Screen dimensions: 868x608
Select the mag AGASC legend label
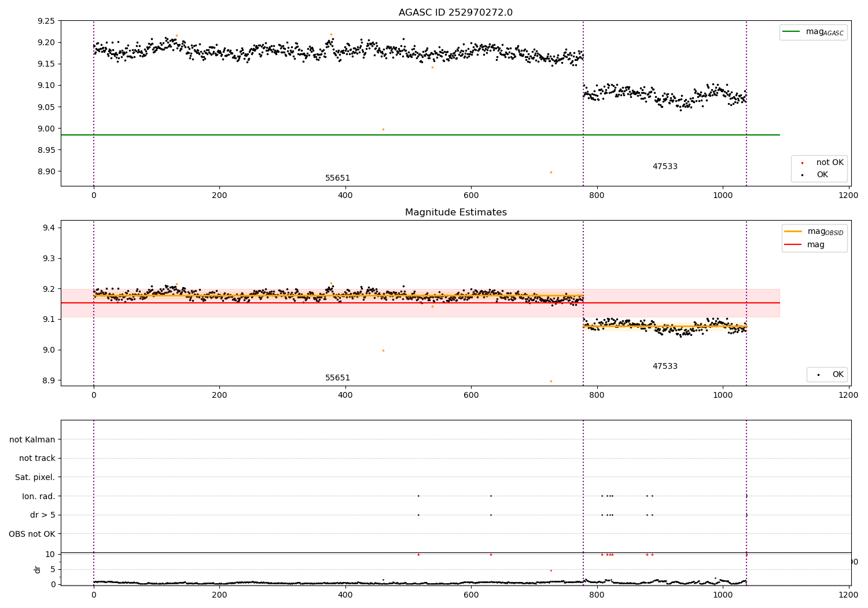coord(825,32)
